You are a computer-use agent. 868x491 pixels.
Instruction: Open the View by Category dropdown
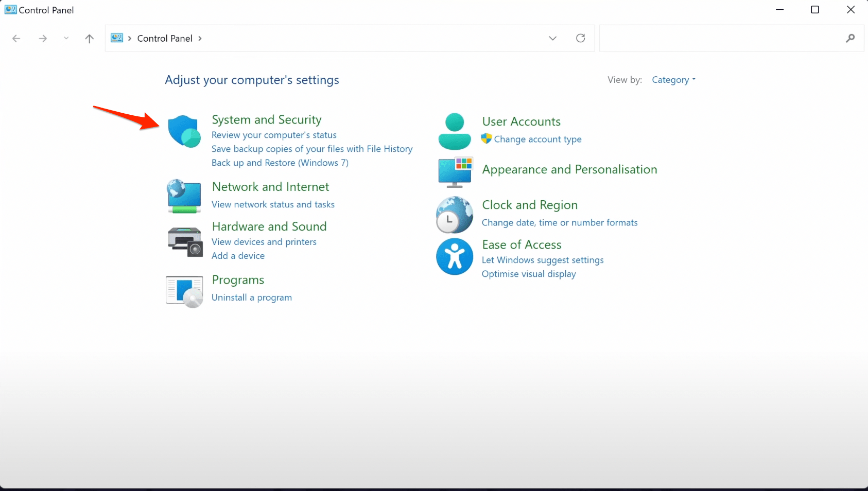673,80
